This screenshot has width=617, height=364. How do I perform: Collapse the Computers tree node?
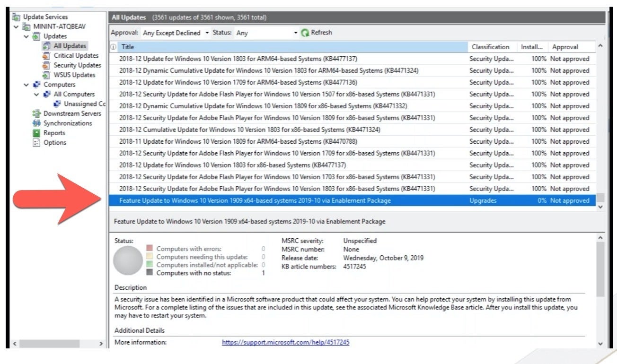pos(27,85)
